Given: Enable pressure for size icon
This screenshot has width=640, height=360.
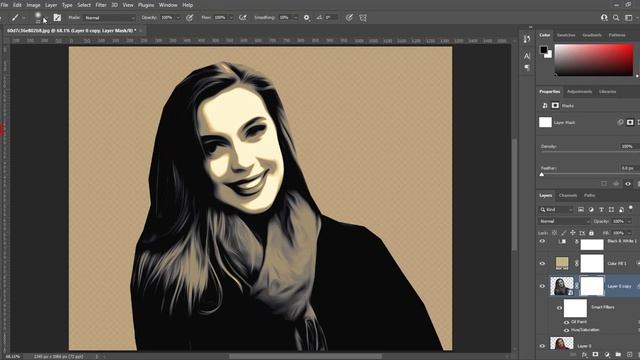Looking at the screenshot, I should click(x=349, y=18).
